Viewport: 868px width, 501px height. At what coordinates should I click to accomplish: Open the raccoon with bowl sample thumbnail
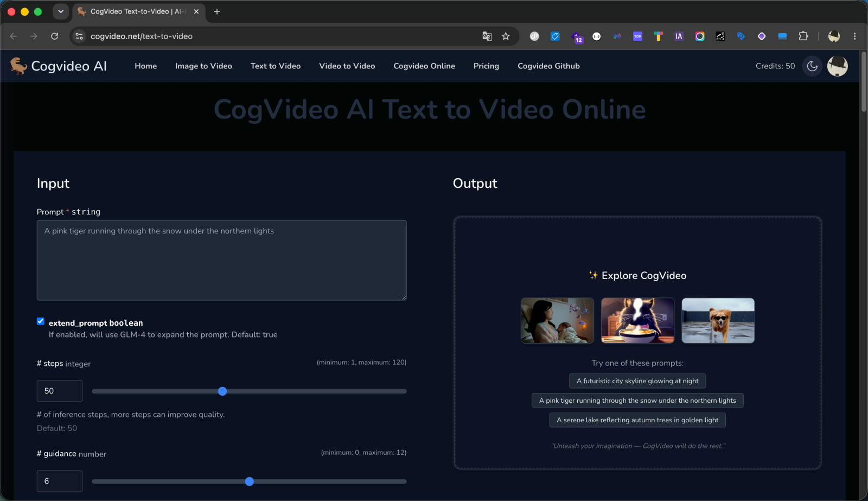637,320
